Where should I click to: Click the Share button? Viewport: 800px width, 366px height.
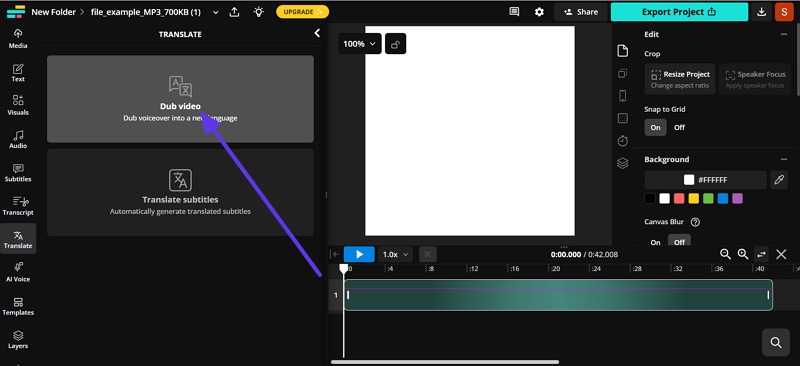pyautogui.click(x=581, y=12)
